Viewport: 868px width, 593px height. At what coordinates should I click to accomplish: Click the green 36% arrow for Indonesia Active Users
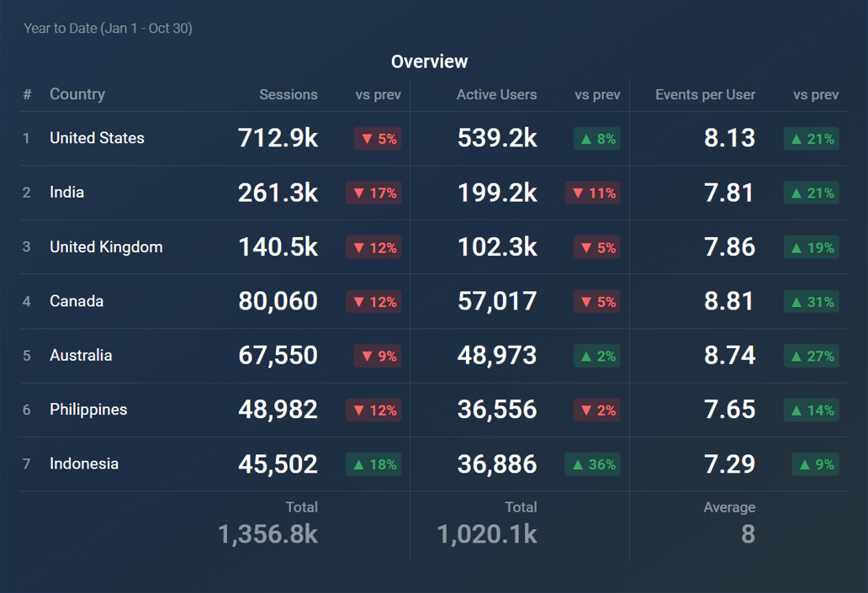[x=592, y=463]
